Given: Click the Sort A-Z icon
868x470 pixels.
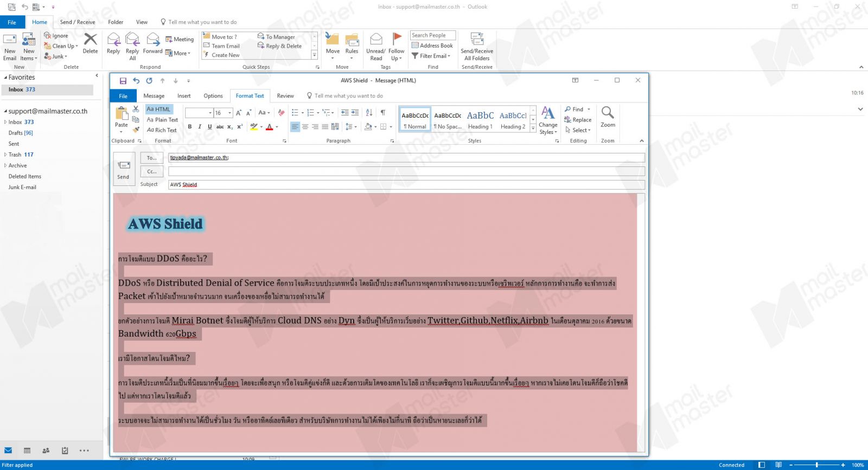Looking at the screenshot, I should [369, 113].
